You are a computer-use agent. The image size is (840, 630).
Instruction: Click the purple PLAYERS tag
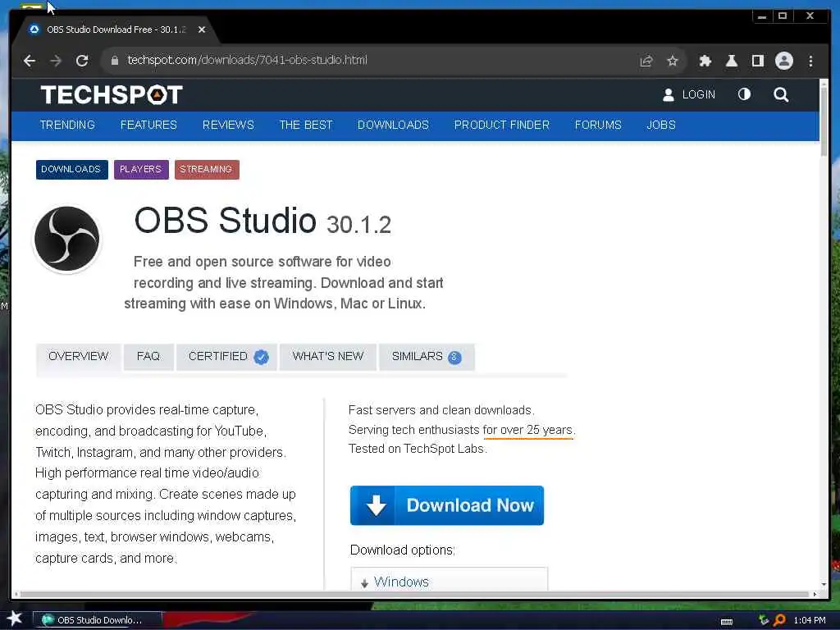pos(141,169)
